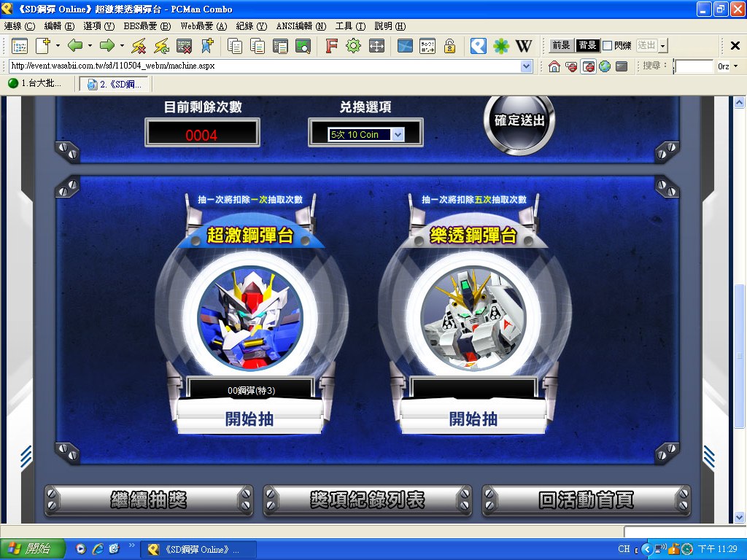
Task: Select the 前景 foreground color button
Action: click(x=561, y=46)
